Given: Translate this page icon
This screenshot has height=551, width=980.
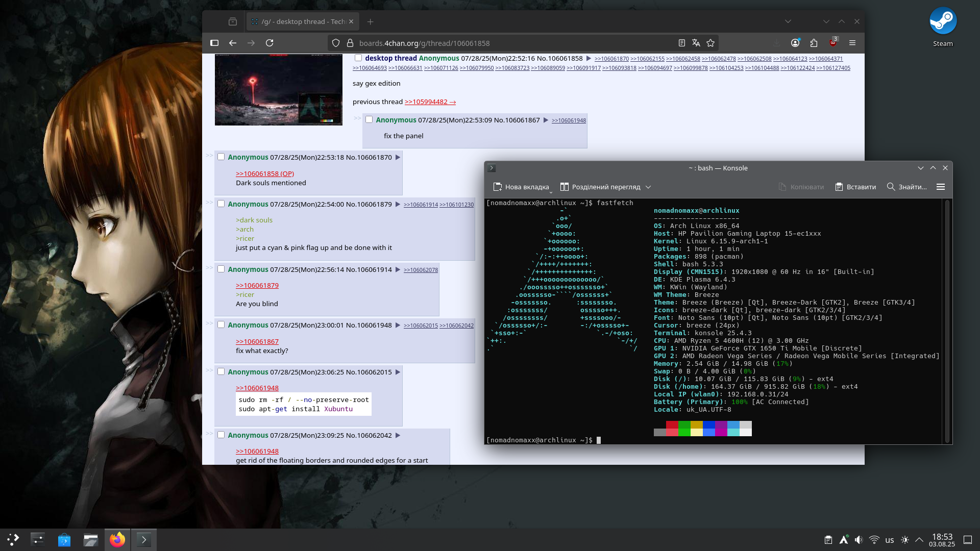Looking at the screenshot, I should tap(696, 43).
